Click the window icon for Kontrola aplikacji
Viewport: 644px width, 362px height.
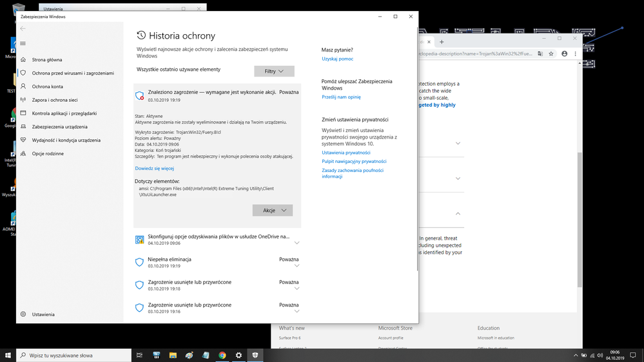[x=23, y=113]
